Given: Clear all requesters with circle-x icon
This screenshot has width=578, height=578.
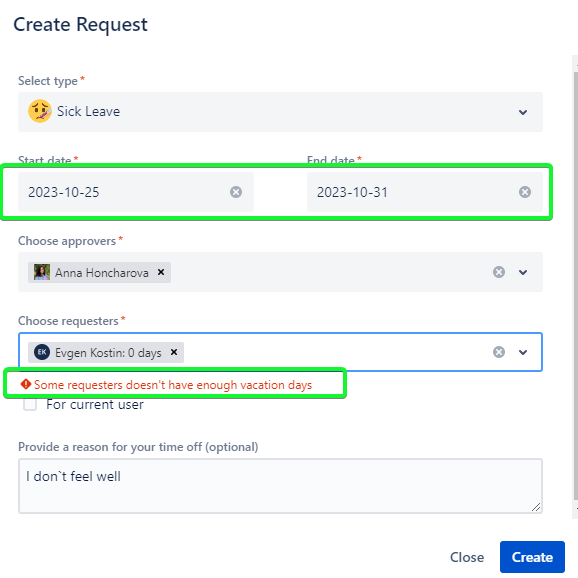Looking at the screenshot, I should [x=499, y=352].
